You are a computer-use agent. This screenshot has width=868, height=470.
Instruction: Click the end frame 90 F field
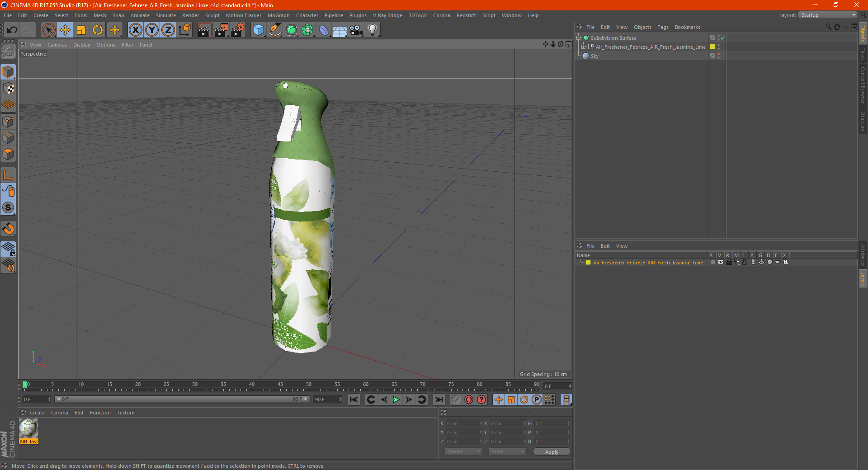tap(328, 399)
